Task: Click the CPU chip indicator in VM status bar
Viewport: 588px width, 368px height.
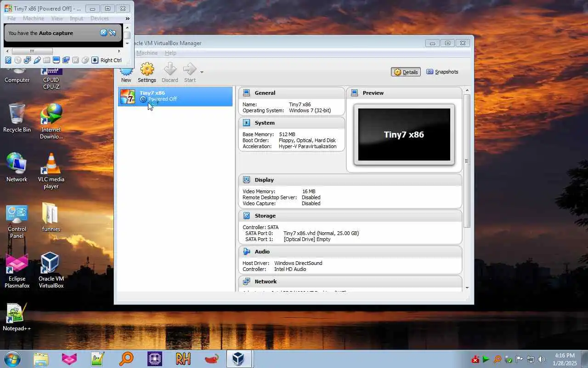Action: tap(76, 60)
